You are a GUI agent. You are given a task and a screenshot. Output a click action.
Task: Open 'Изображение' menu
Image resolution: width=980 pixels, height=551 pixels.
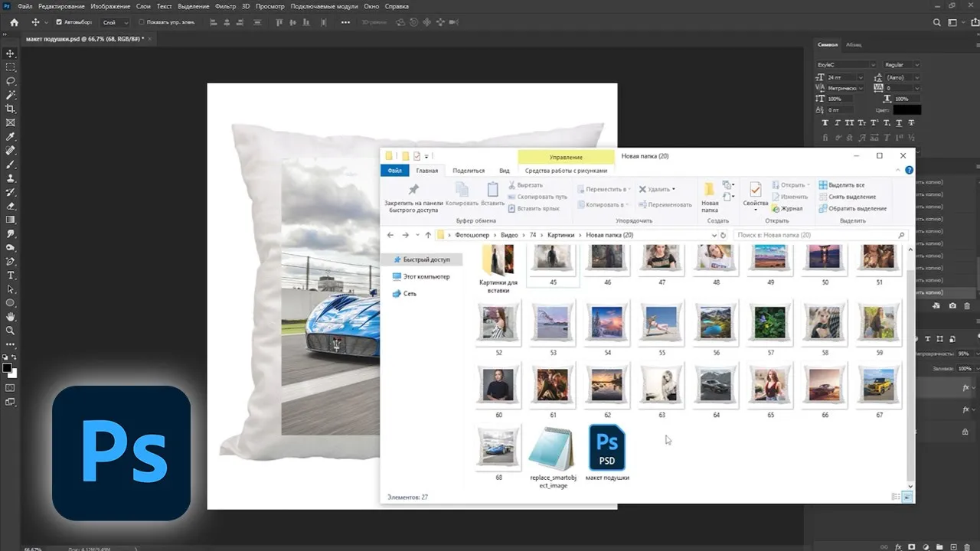pos(110,6)
